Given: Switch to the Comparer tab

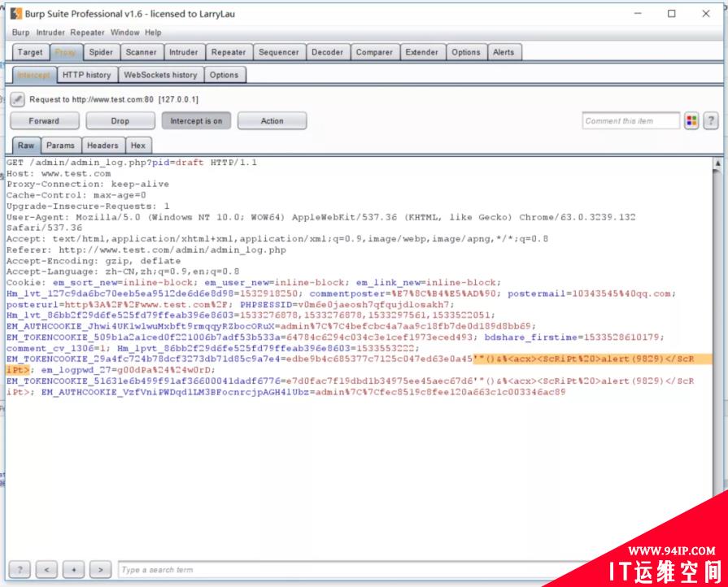Looking at the screenshot, I should click(374, 52).
